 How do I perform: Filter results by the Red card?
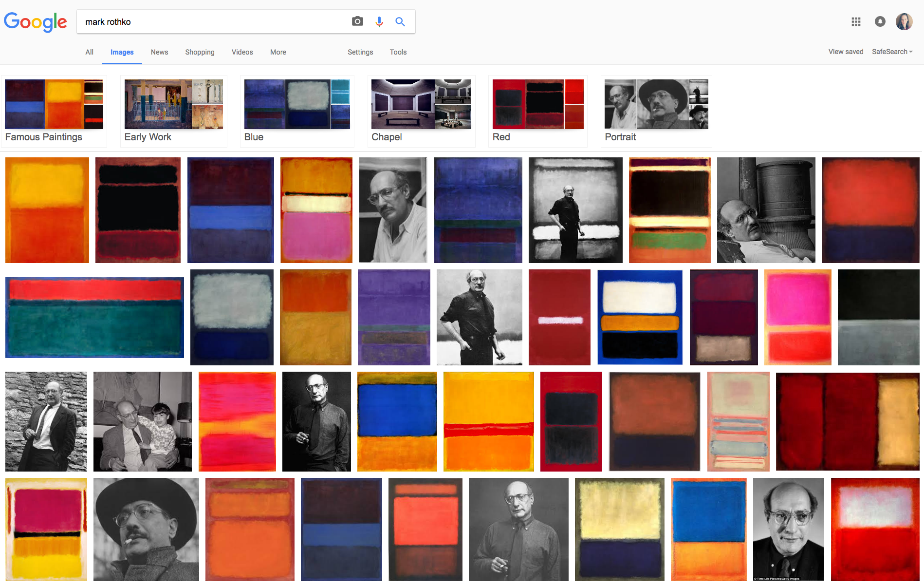click(x=538, y=111)
